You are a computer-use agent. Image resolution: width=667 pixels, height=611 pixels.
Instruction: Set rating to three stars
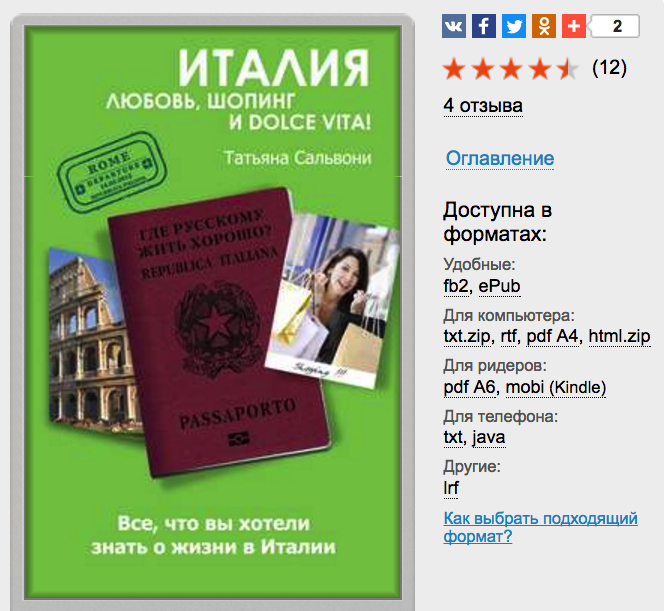tap(511, 69)
